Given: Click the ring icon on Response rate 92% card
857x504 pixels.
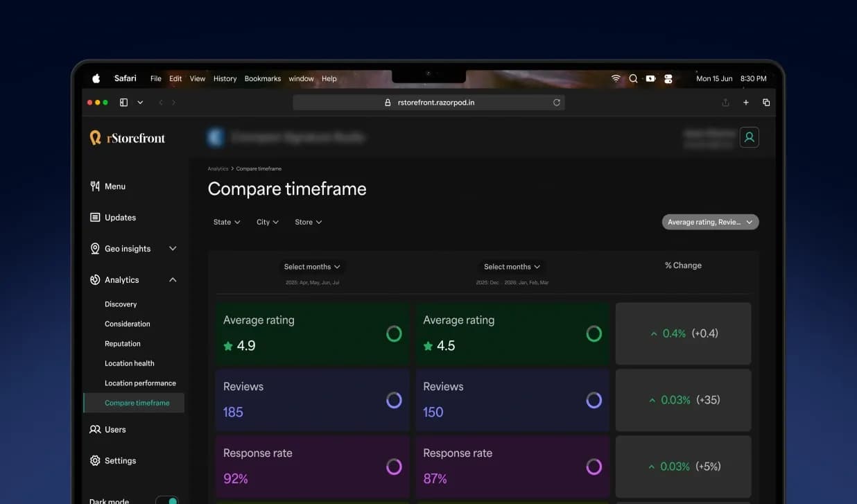Looking at the screenshot, I should 394,467.
